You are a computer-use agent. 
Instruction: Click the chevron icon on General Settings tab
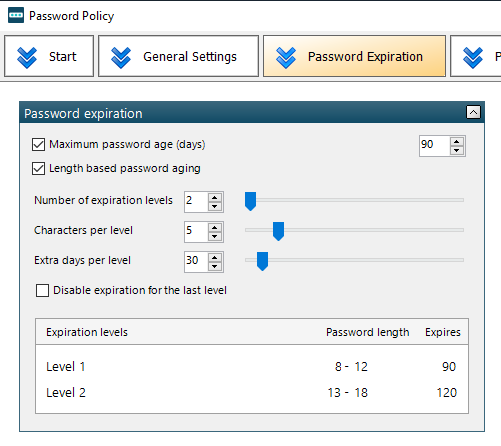click(121, 57)
